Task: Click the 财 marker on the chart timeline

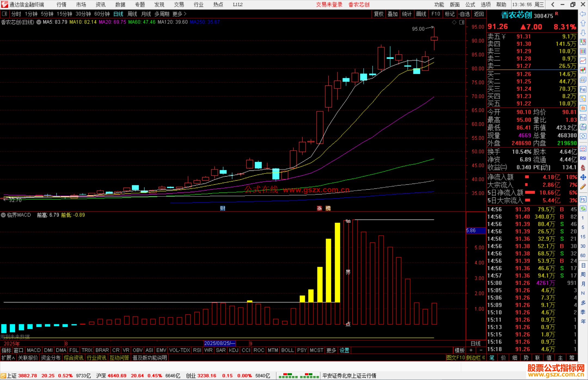Action: 222,208
